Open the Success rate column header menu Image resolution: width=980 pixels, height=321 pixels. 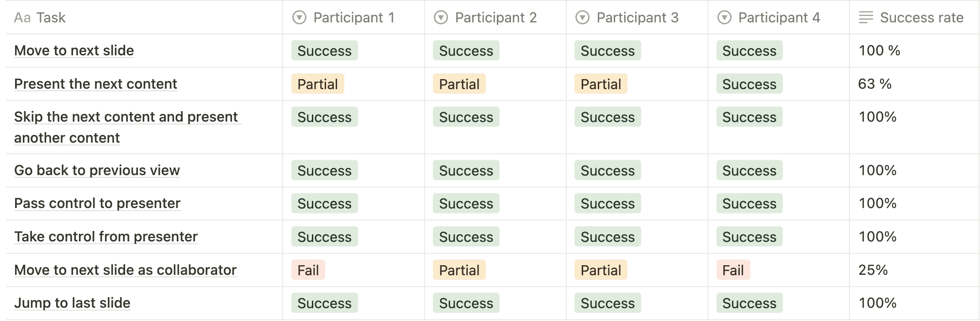pyautogui.click(x=922, y=18)
